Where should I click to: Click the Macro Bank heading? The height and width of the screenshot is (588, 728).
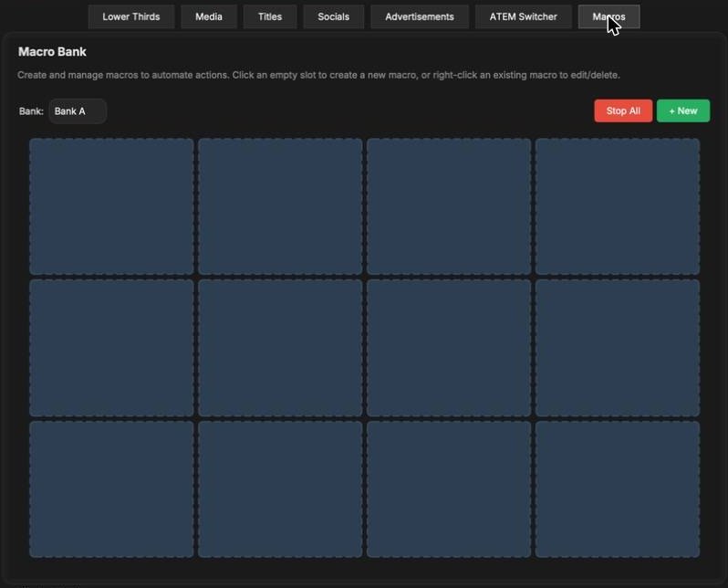coord(52,52)
